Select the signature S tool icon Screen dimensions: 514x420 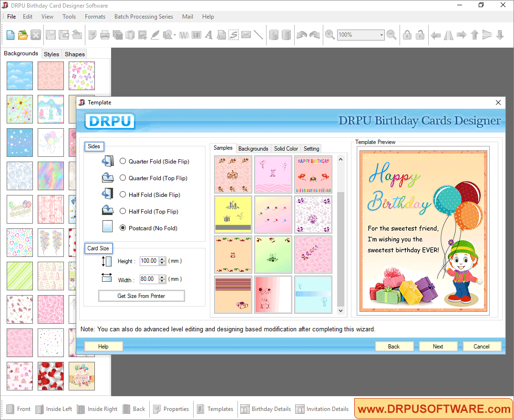pos(234,35)
